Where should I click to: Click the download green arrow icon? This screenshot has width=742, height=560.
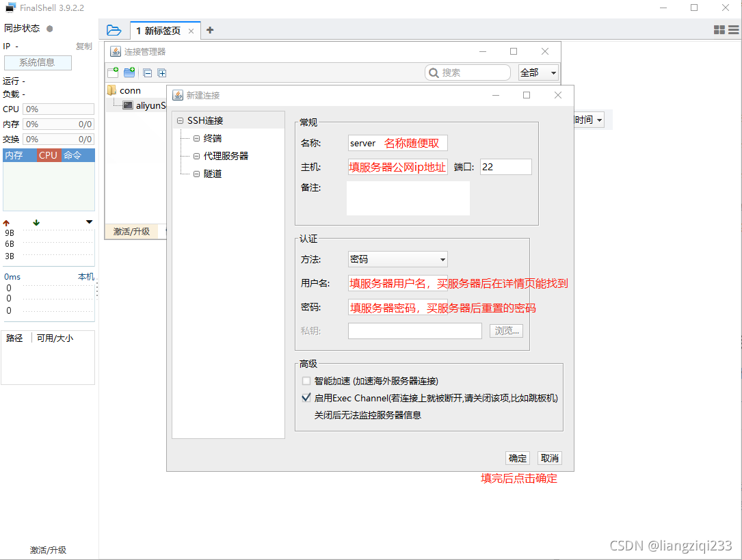[x=36, y=222]
